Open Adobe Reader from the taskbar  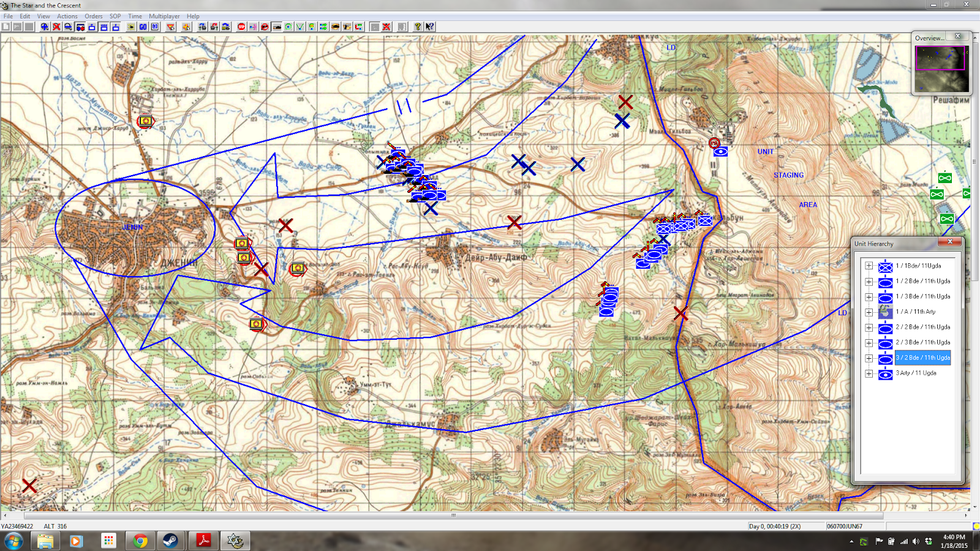point(203,541)
